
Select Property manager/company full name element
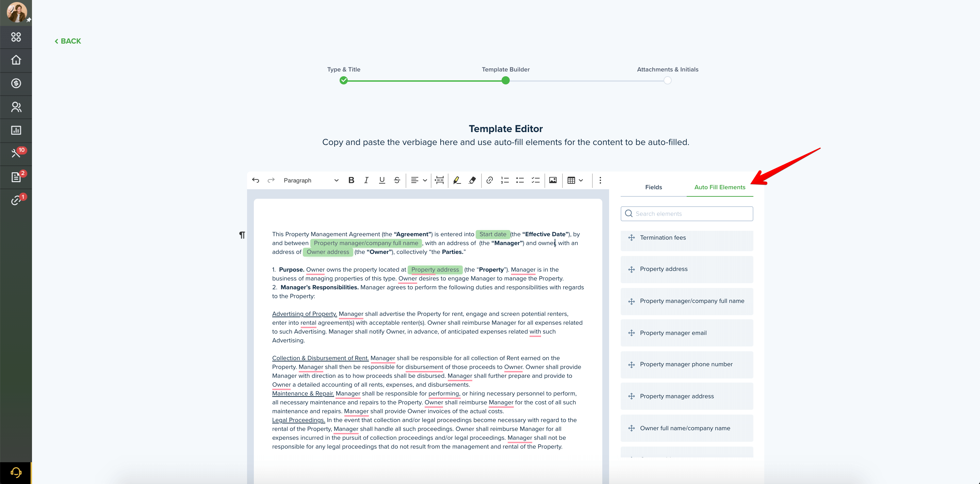(687, 301)
